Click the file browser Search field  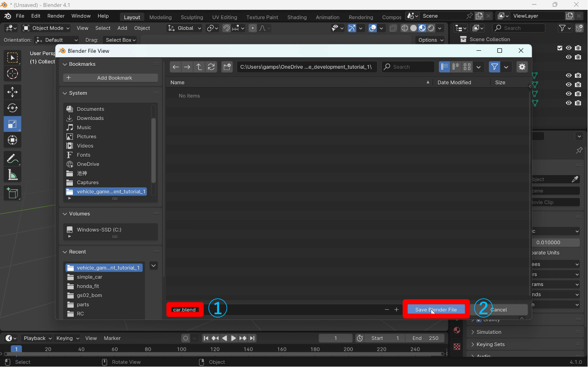(x=408, y=67)
